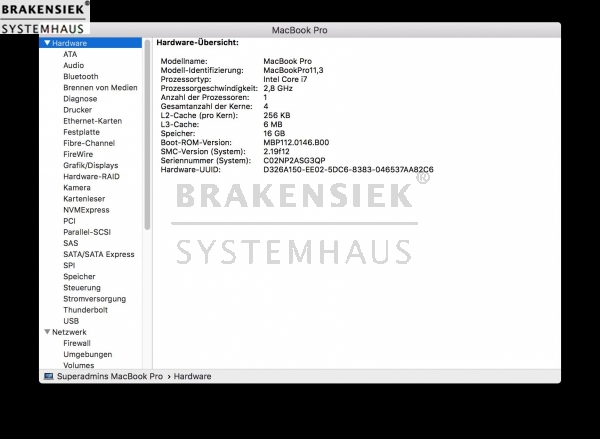Collapse the Netzwerk section triangle
Viewport: 600px width, 439px height.
point(47,331)
